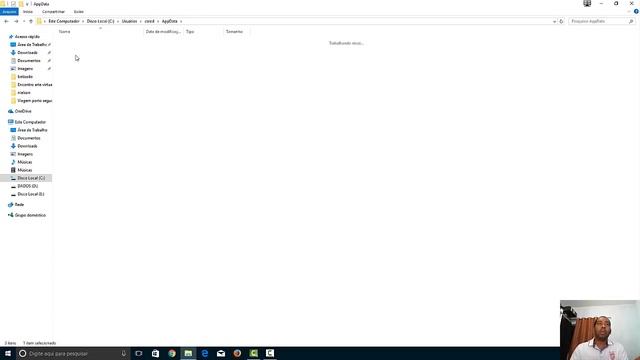Image resolution: width=640 pixels, height=360 pixels.
Task: Open the Windows Start menu
Action: coord(8,353)
